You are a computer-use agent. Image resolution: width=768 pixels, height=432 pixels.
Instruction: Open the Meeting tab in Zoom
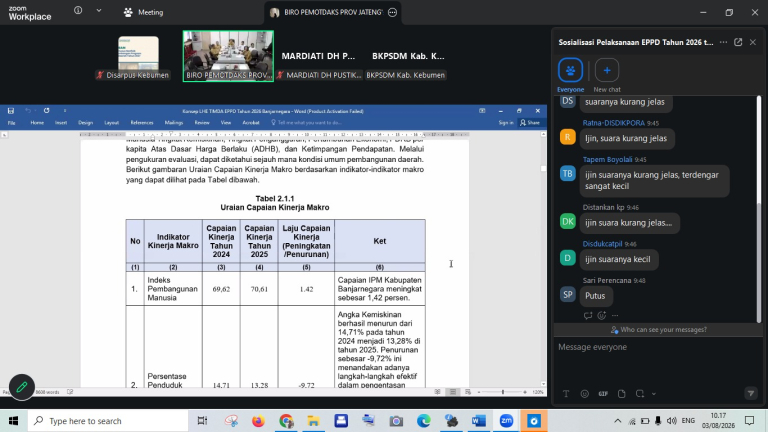tap(144, 12)
